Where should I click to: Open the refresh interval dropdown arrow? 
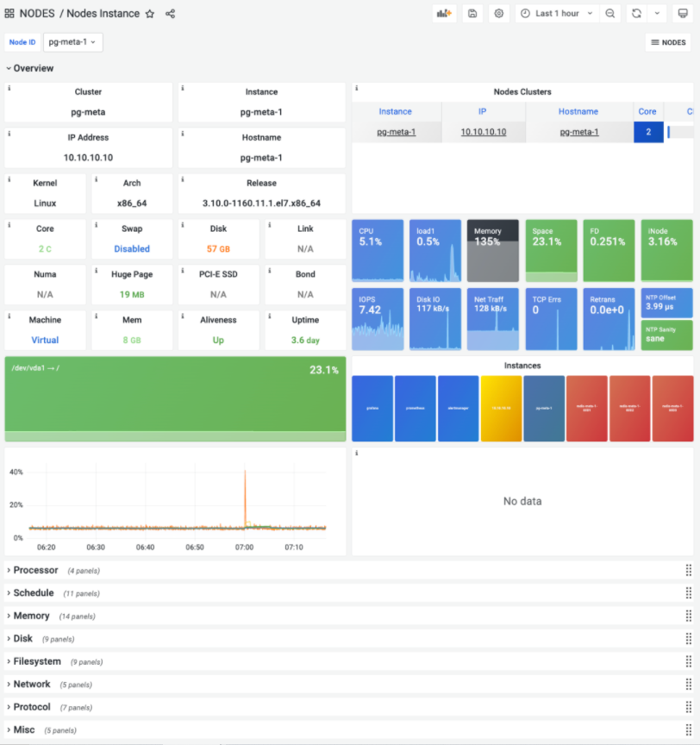pos(657,13)
